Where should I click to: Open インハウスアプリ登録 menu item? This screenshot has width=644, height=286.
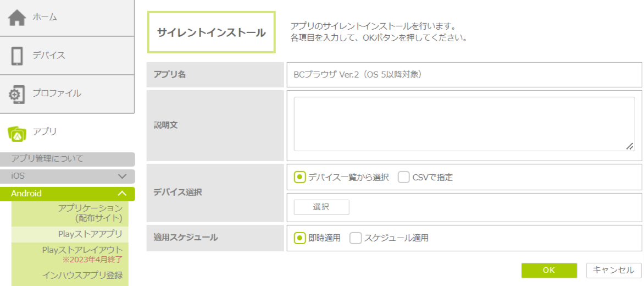pyautogui.click(x=82, y=275)
